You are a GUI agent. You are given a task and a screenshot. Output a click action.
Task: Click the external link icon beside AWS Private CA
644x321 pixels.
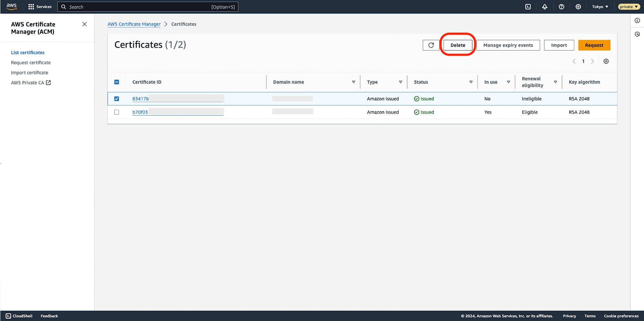[x=48, y=83]
